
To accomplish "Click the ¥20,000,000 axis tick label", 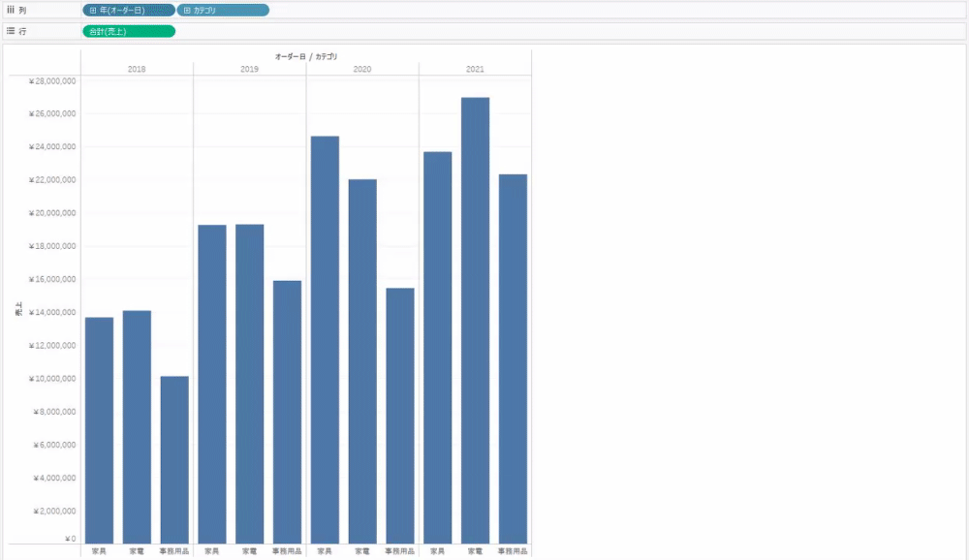I will [53, 213].
